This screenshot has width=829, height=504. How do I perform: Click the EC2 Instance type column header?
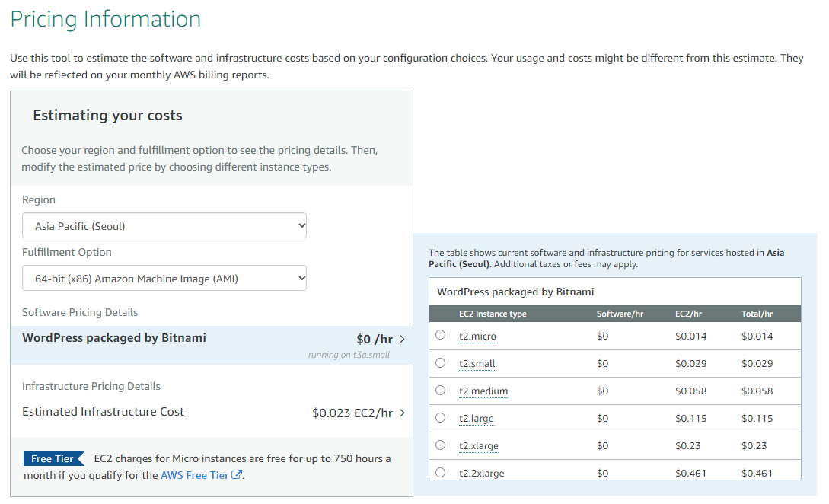click(493, 314)
